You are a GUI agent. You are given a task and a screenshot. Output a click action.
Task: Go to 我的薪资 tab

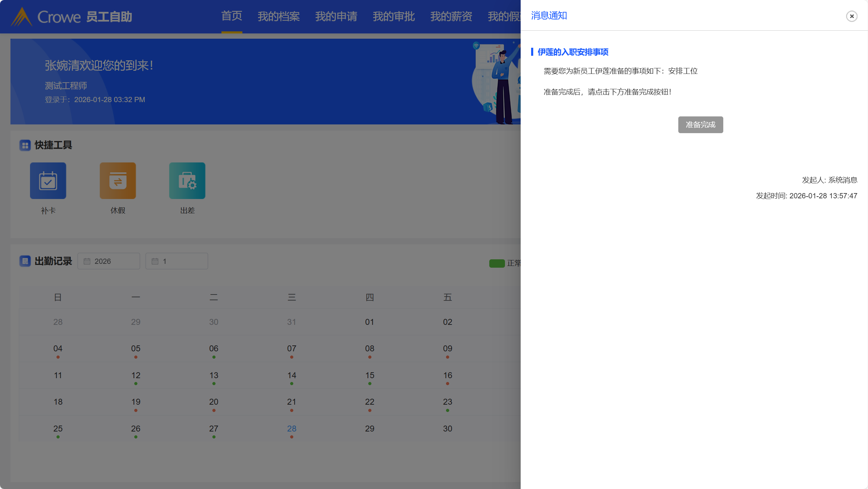[451, 16]
